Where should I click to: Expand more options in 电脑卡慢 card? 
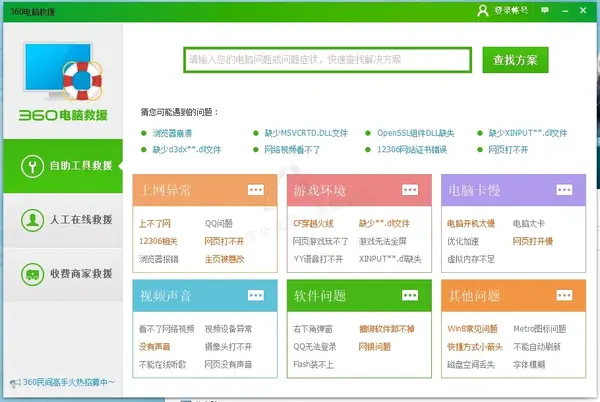pyautogui.click(x=564, y=190)
